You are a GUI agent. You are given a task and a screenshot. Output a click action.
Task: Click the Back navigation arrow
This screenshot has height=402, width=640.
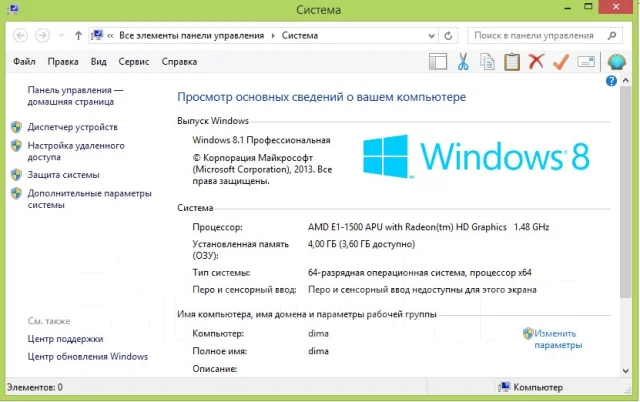[20, 36]
